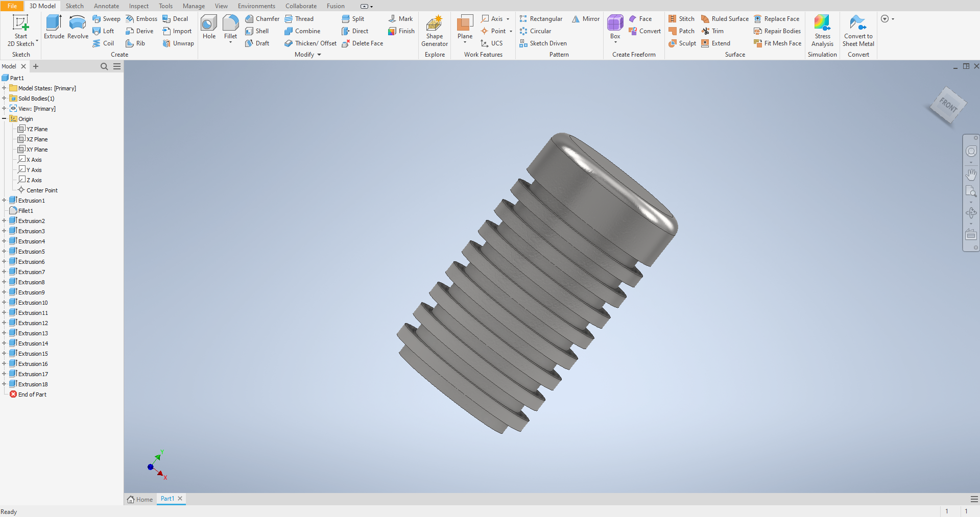980x517 pixels.
Task: Select the Thread tool
Action: 299,19
